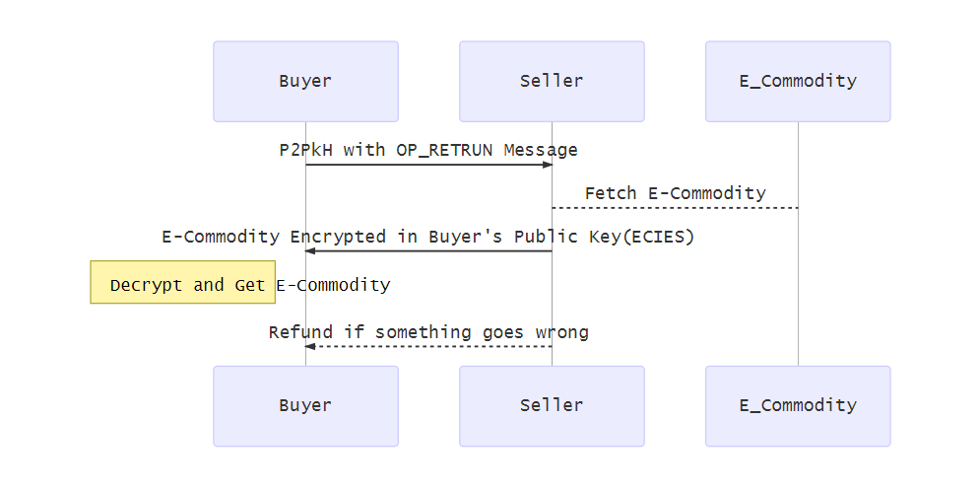Select the top E_Commodity participant box

(798, 81)
